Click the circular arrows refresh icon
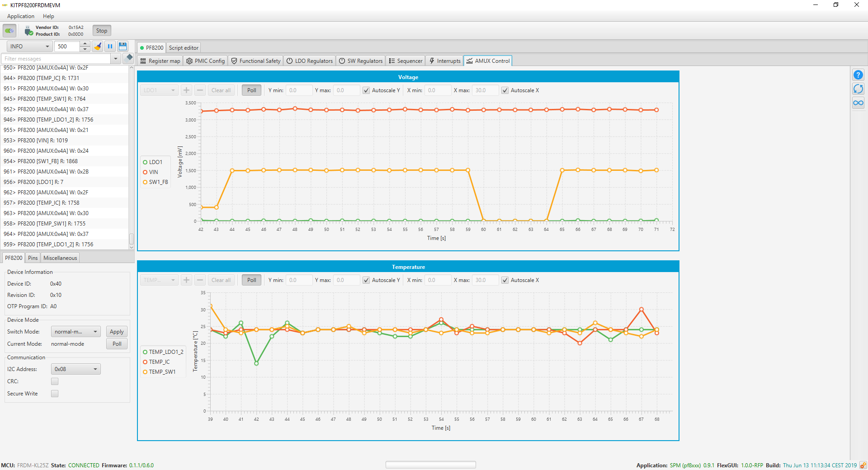Screen dimensions: 868x470 858,89
